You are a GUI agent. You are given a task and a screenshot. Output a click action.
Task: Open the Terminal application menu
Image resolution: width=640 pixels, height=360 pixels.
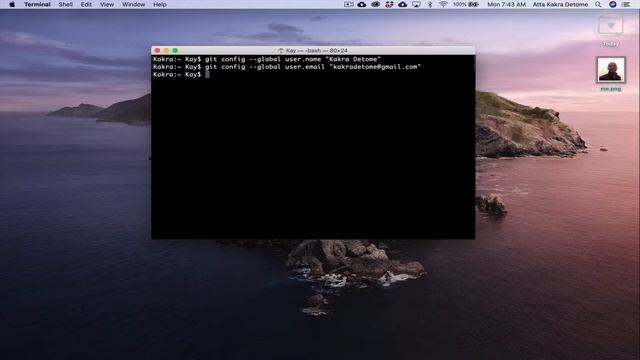coord(37,4)
